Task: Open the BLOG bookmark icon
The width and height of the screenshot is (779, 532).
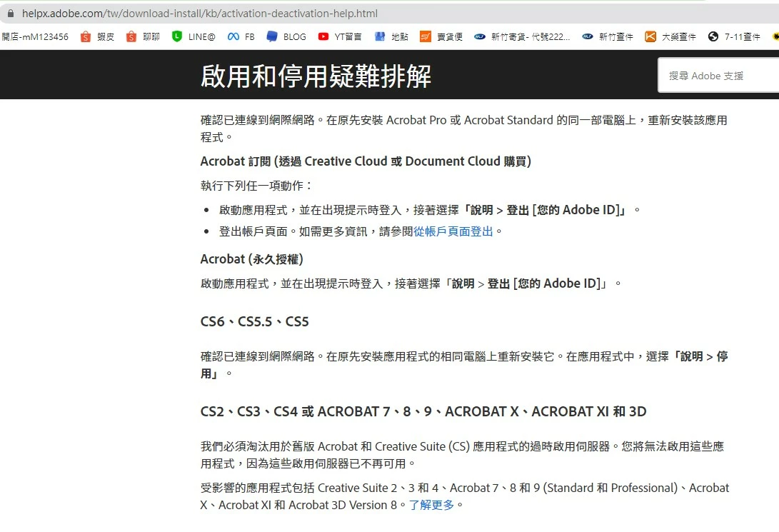Action: click(272, 36)
